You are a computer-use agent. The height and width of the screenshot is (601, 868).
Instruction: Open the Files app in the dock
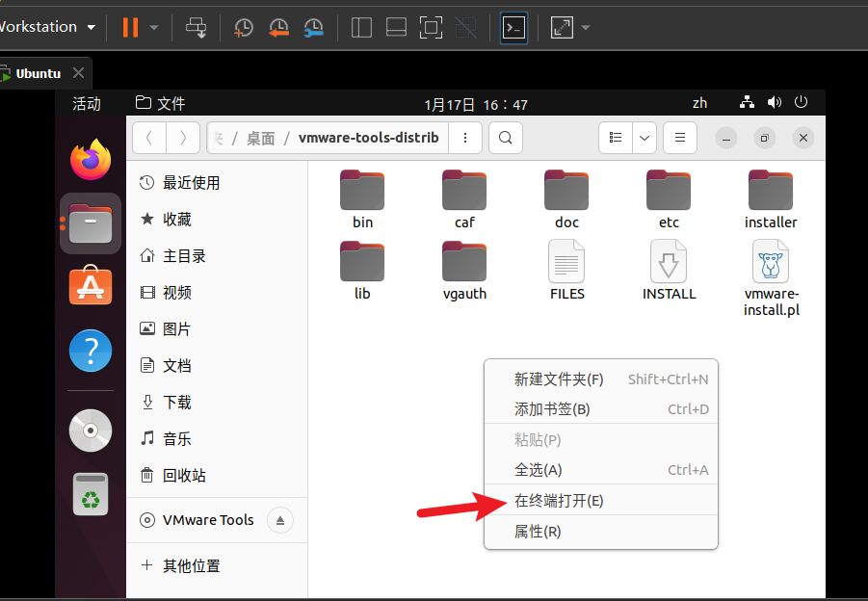(x=91, y=223)
